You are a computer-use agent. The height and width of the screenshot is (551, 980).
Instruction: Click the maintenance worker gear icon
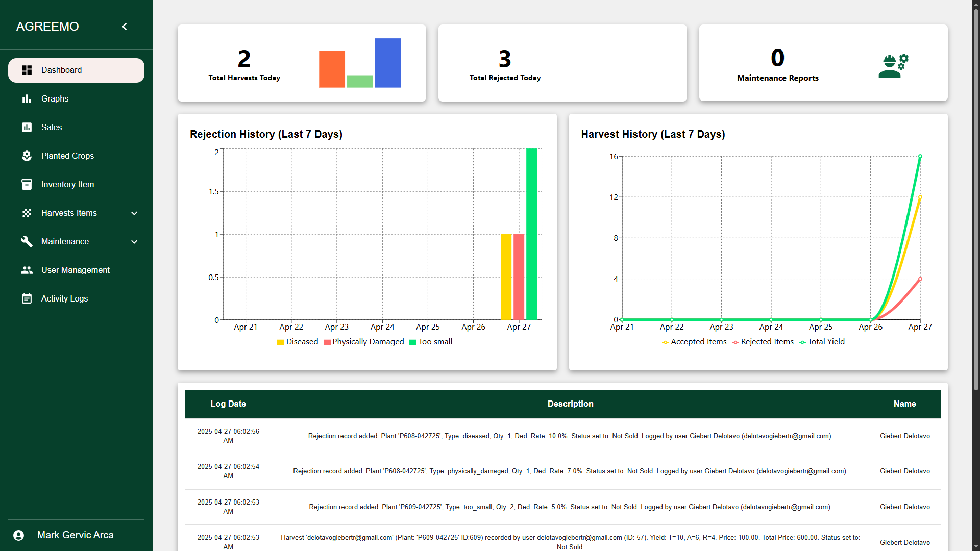893,66
